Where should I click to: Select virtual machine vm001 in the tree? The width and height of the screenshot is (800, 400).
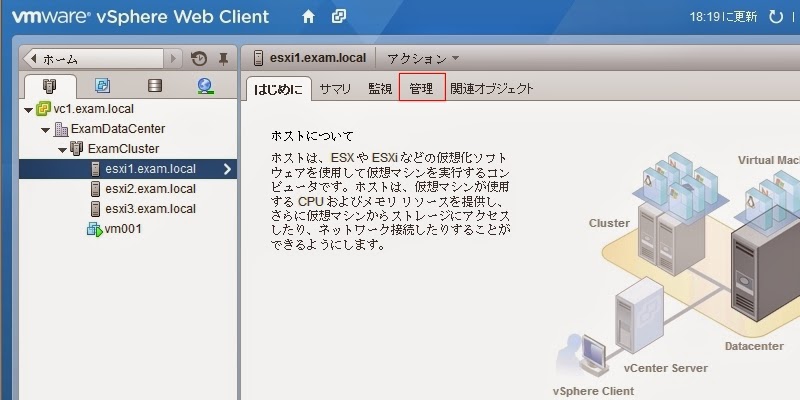pyautogui.click(x=123, y=229)
